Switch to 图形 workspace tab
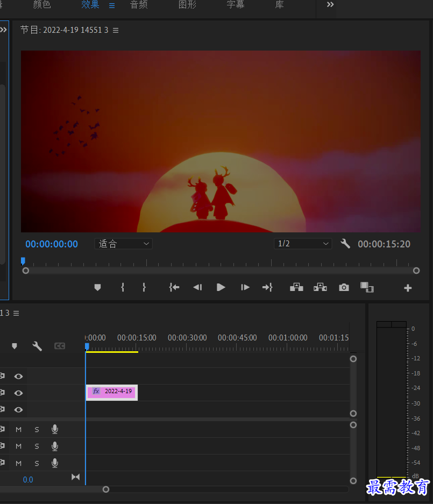433x504 pixels. [187, 4]
